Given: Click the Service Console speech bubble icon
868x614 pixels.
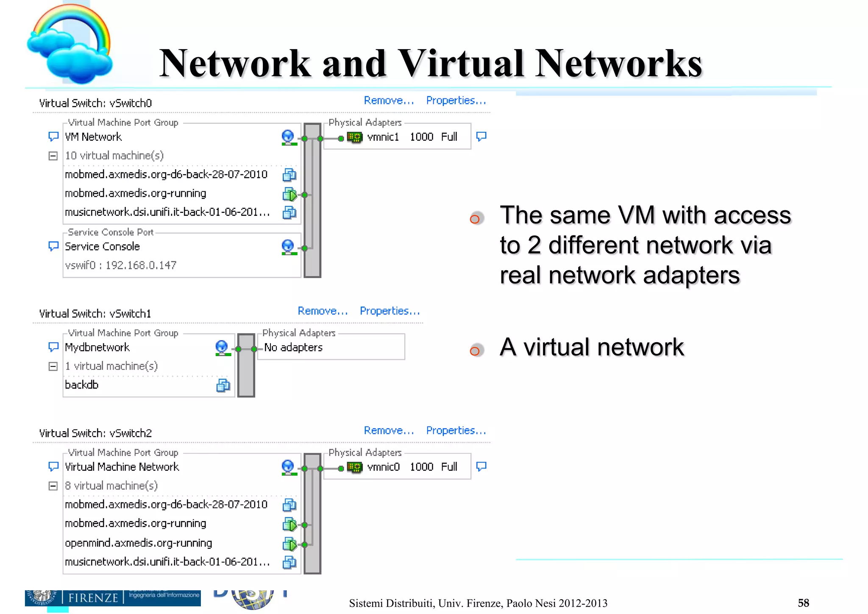Looking at the screenshot, I should (53, 246).
